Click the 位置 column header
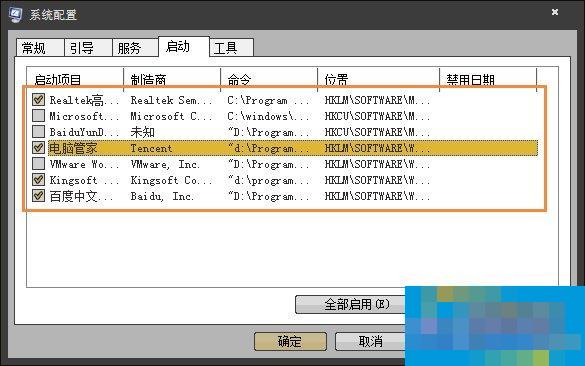 coord(378,79)
